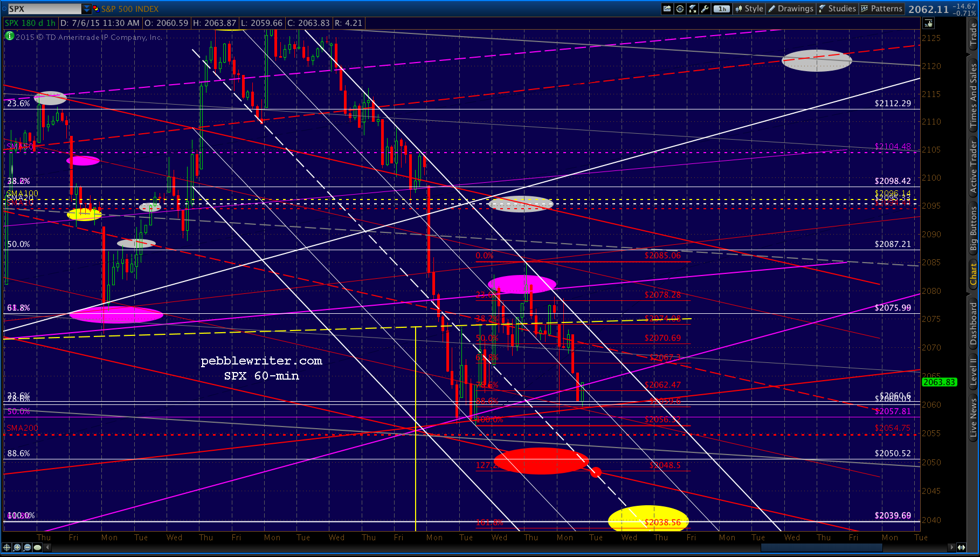
Task: Click the 'D: 7/6/15 11:30 AM' date readout
Action: 100,23
